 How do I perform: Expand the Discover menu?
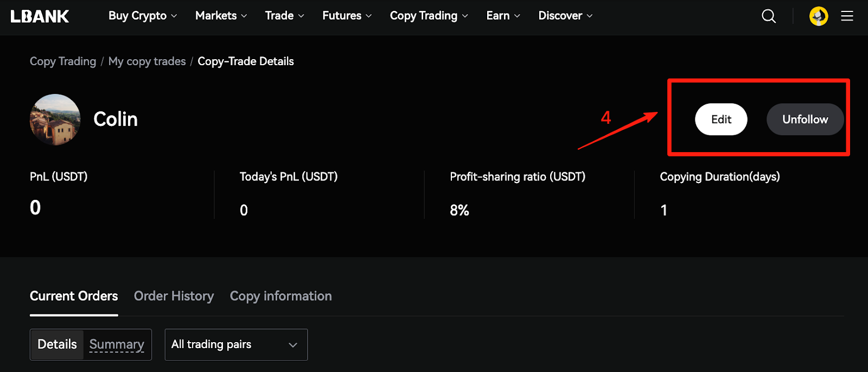click(x=565, y=16)
